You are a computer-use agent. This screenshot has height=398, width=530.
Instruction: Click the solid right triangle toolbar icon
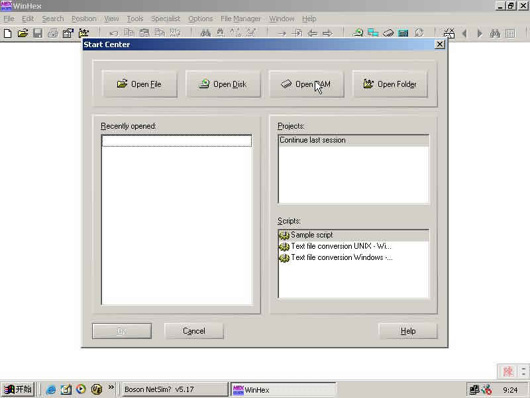pyautogui.click(x=479, y=33)
